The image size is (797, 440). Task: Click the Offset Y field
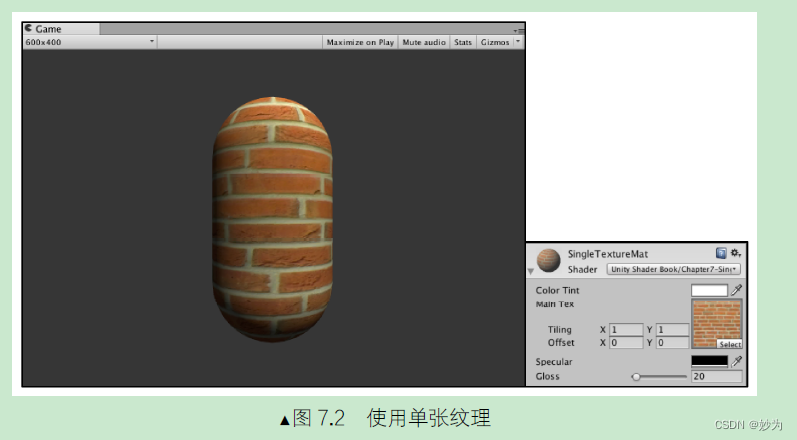(672, 343)
